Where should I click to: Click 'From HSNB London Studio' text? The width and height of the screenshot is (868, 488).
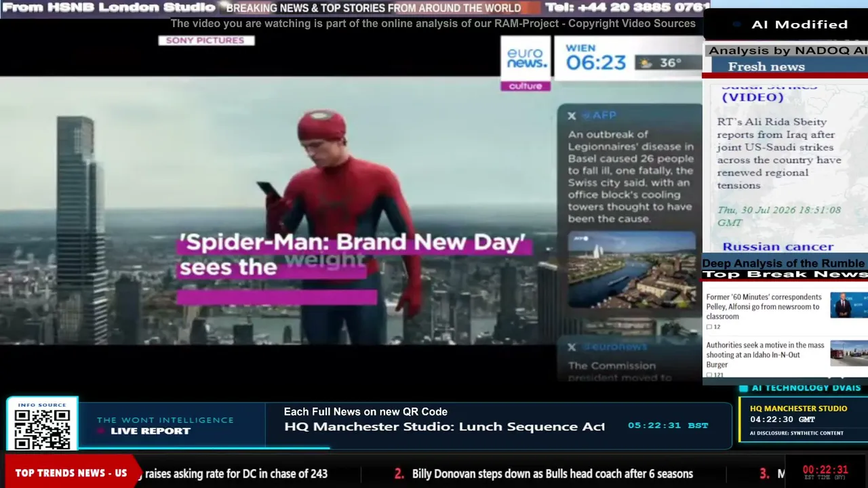108,8
